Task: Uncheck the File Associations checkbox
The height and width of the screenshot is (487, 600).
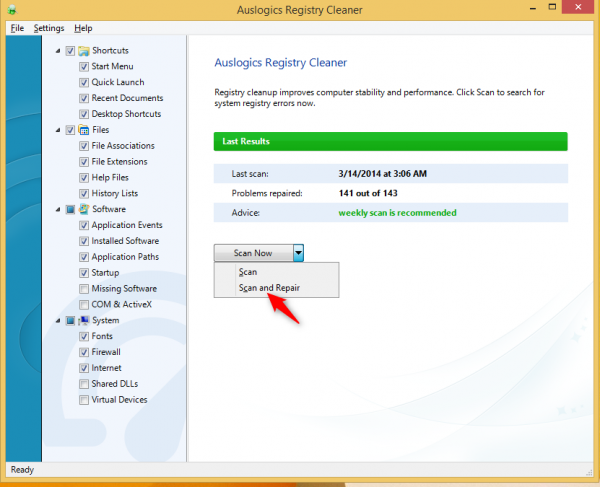Action: 84,146
